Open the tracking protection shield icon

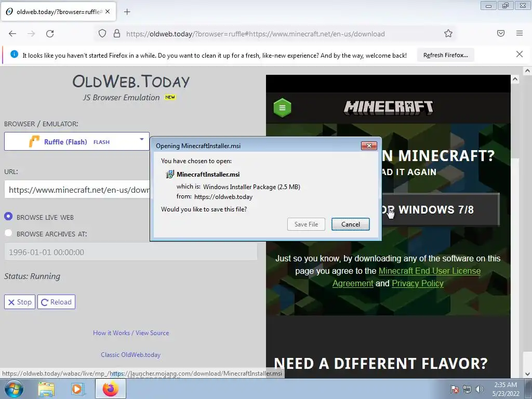tap(102, 34)
